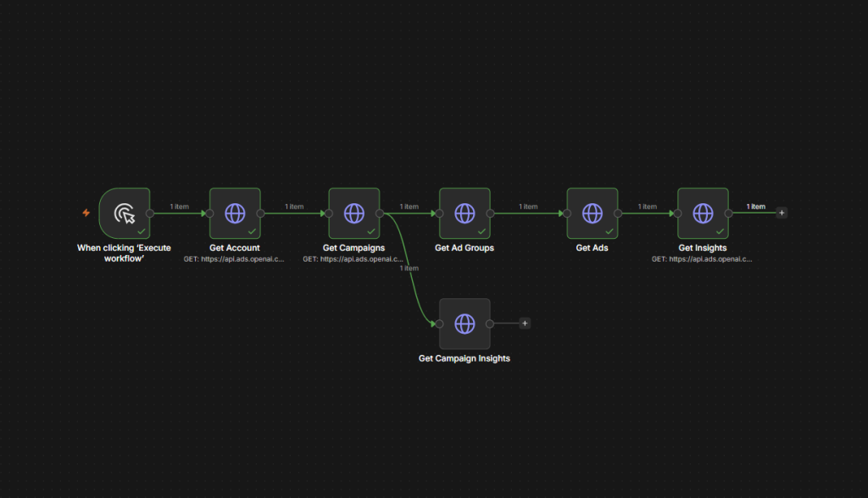This screenshot has height=498, width=868.
Task: Click the orange lightning trigger indicator
Action: [x=86, y=213]
